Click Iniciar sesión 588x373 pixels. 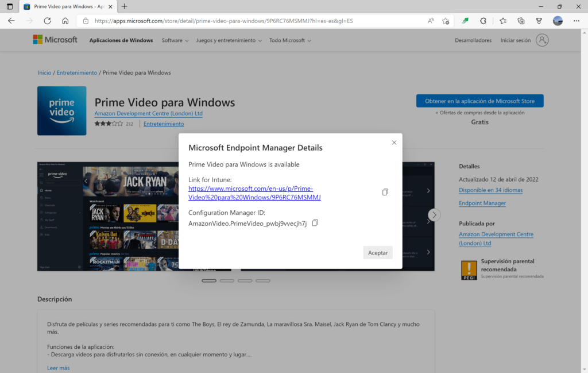[x=516, y=40]
